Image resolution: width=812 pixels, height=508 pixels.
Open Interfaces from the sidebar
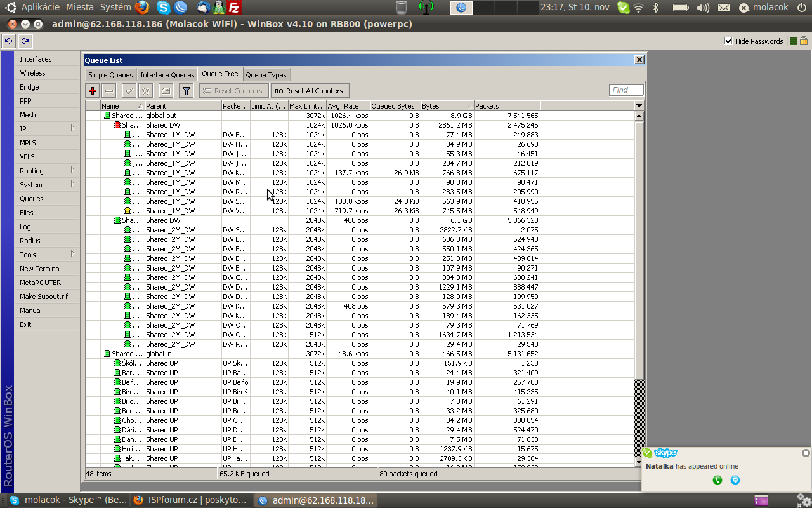click(x=48, y=58)
